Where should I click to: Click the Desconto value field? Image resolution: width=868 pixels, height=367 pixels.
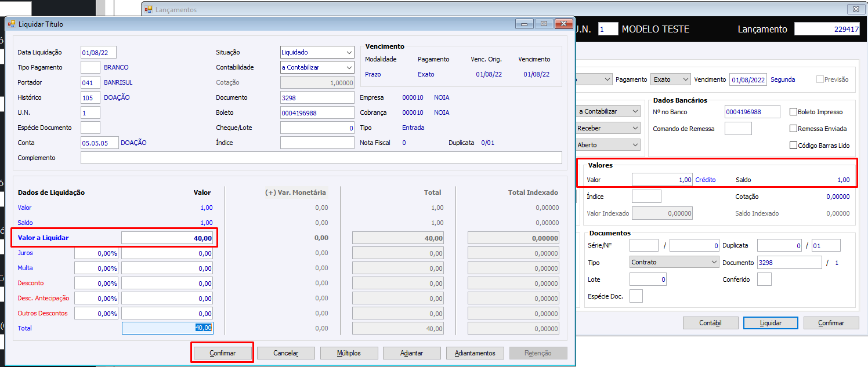[167, 284]
